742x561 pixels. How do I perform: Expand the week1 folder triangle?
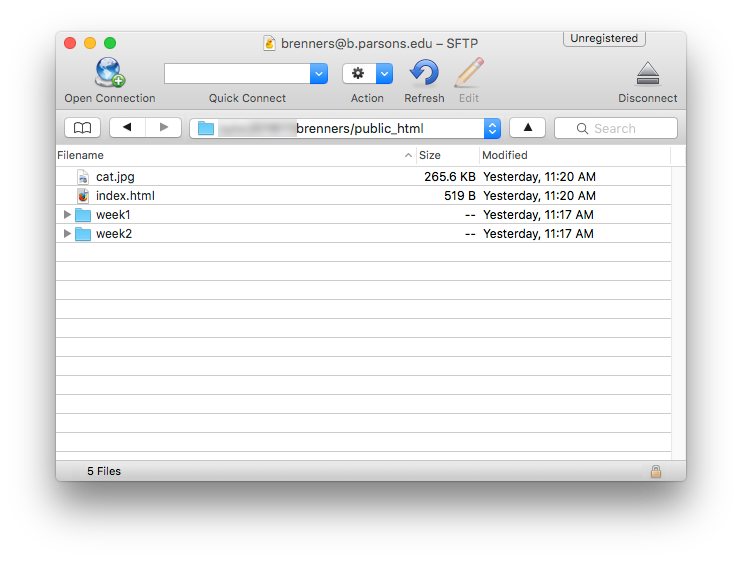click(67, 215)
